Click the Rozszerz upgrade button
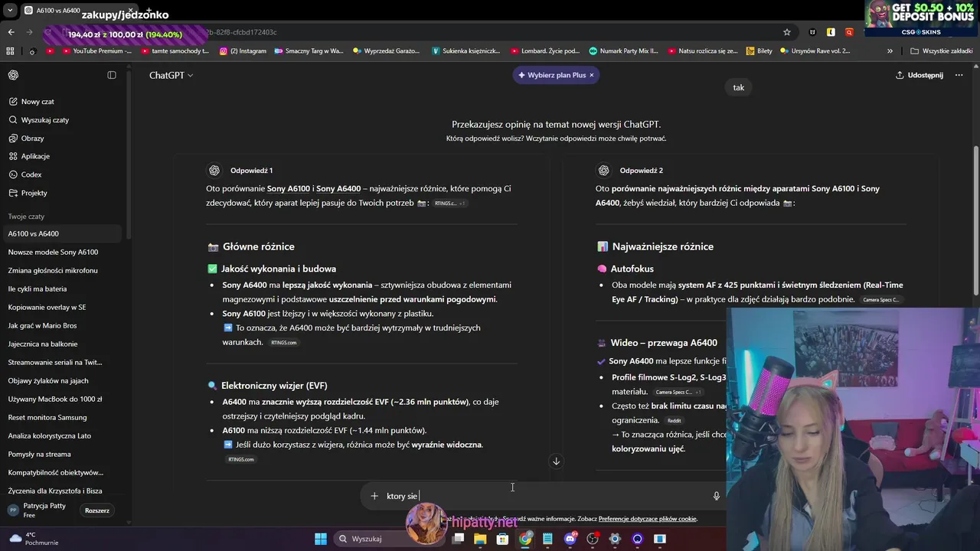Viewport: 980px width, 551px height. pyautogui.click(x=97, y=510)
